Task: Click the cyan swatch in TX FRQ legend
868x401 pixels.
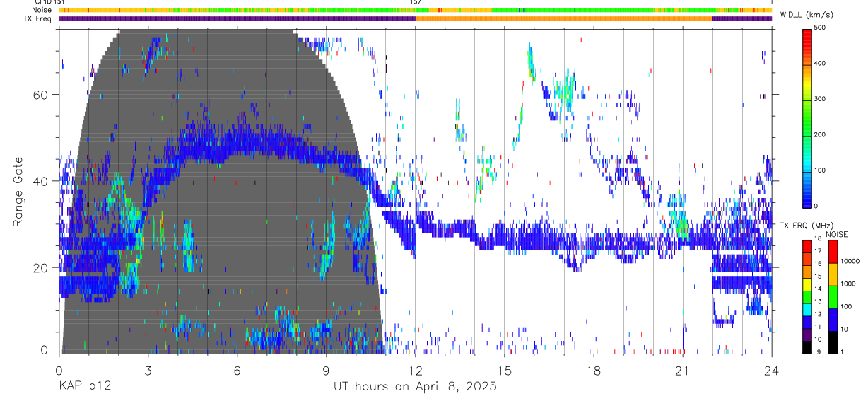Action: pyautogui.click(x=807, y=309)
